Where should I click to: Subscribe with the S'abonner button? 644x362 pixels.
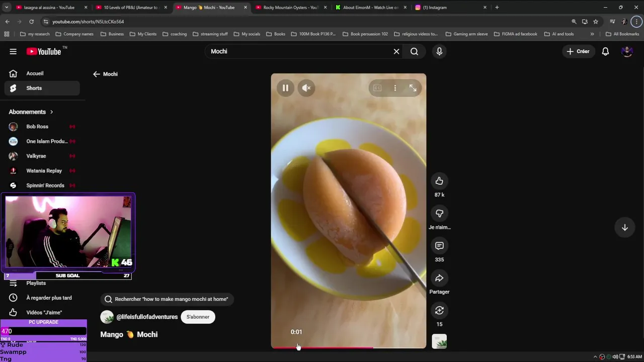(x=198, y=317)
